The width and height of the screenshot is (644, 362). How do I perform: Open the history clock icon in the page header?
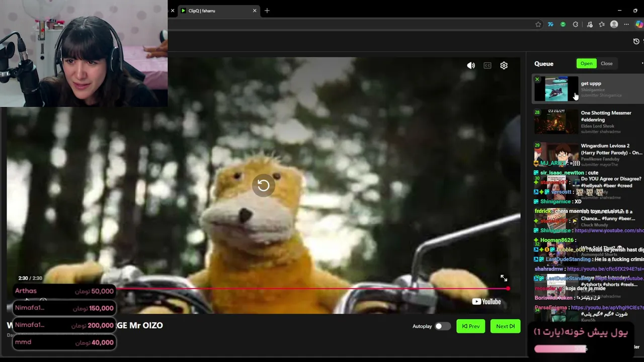click(636, 41)
